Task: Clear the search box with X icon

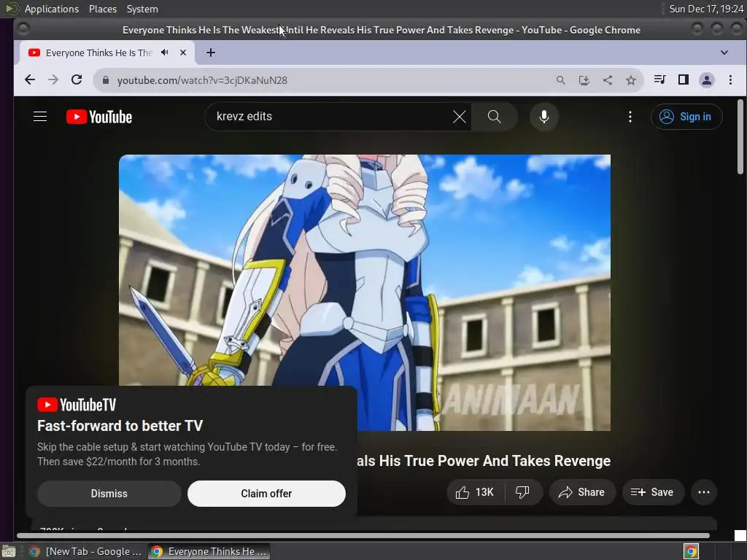Action: pyautogui.click(x=460, y=117)
